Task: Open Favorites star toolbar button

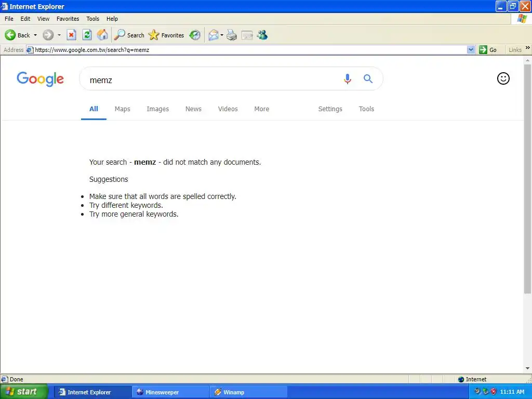Action: [166, 35]
